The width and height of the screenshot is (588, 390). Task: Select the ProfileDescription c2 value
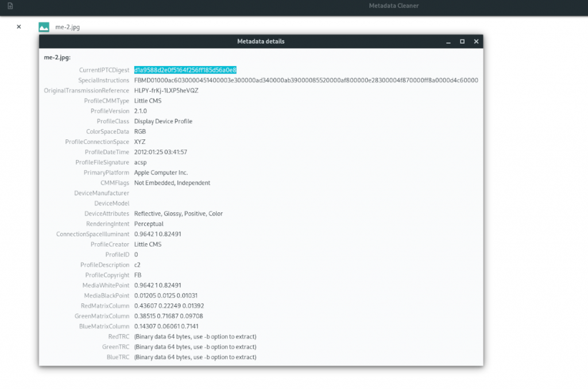click(x=137, y=264)
